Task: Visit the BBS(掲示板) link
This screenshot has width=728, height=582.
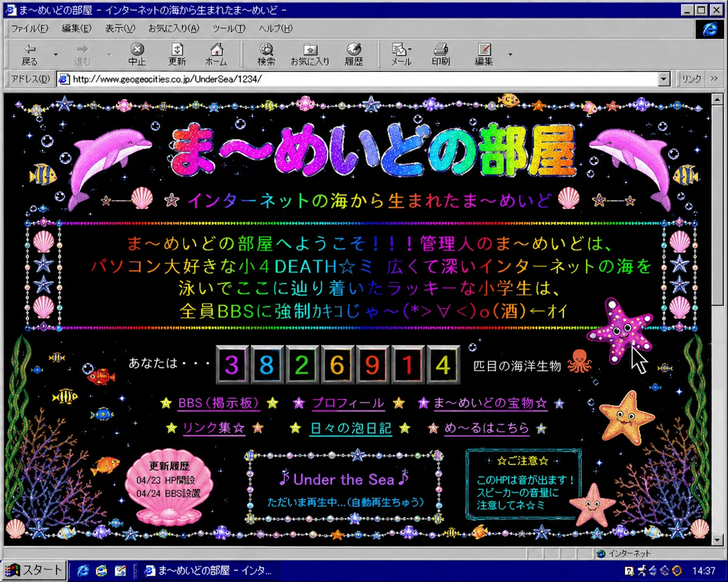Action: point(219,403)
